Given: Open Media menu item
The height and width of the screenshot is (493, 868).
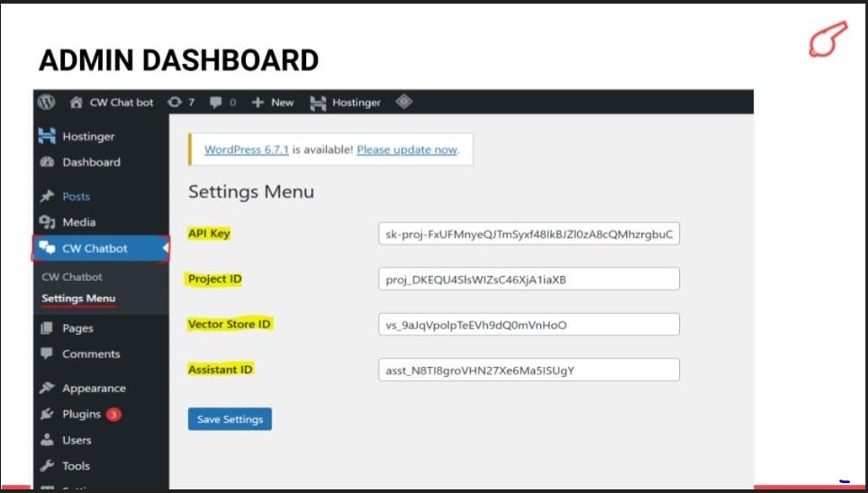Looking at the screenshot, I should 79,222.
